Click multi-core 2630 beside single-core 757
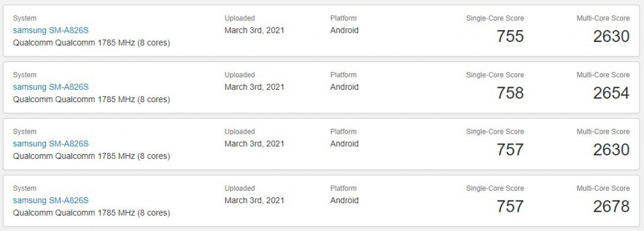644x231 pixels. 611,149
